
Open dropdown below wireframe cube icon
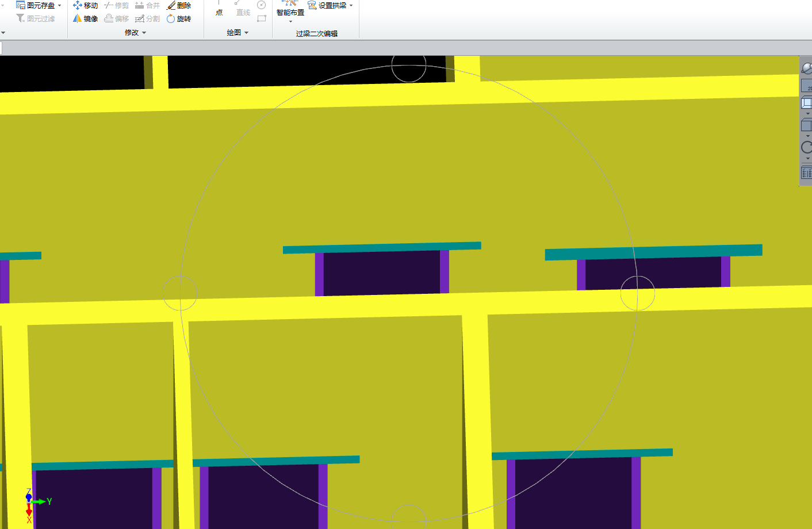point(807,113)
